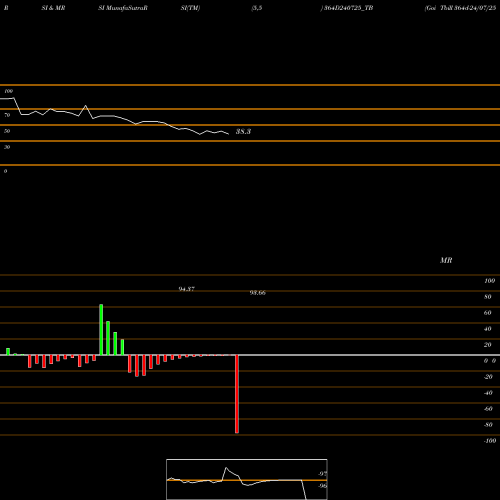This screenshot has height=500, width=500.
Task: Click the Goi Tbill 364d header text
Action: click(460, 8)
